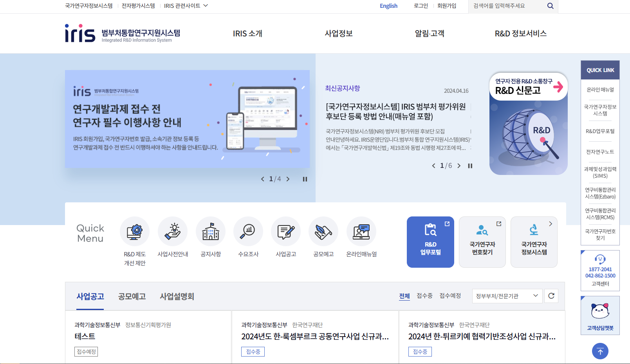Viewport: 630px width, 364px height.
Task: Click the scroll-to-top arrow button
Action: tap(600, 351)
